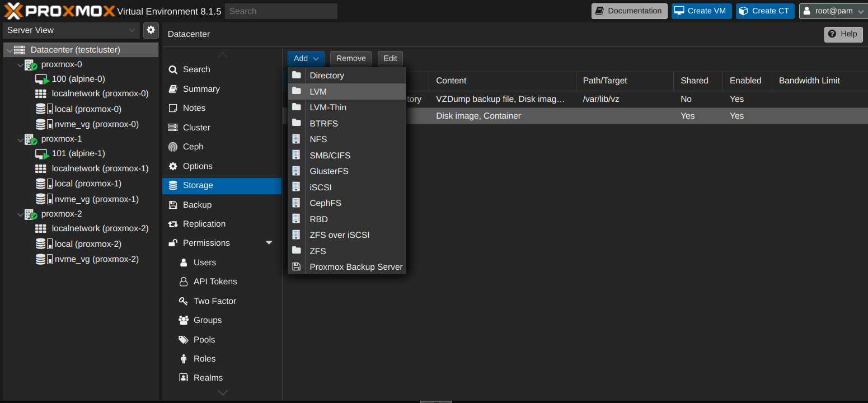The image size is (868, 403).
Task: Open the Two Factor key icon
Action: click(x=184, y=301)
